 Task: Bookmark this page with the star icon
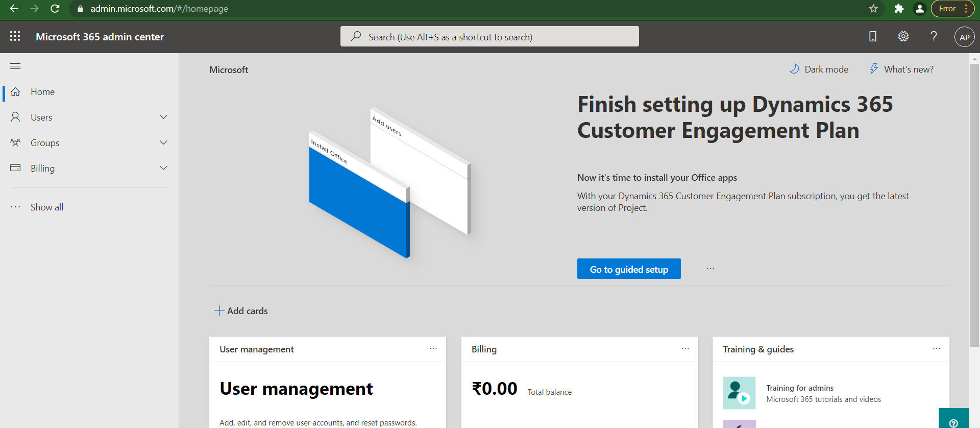(x=873, y=9)
